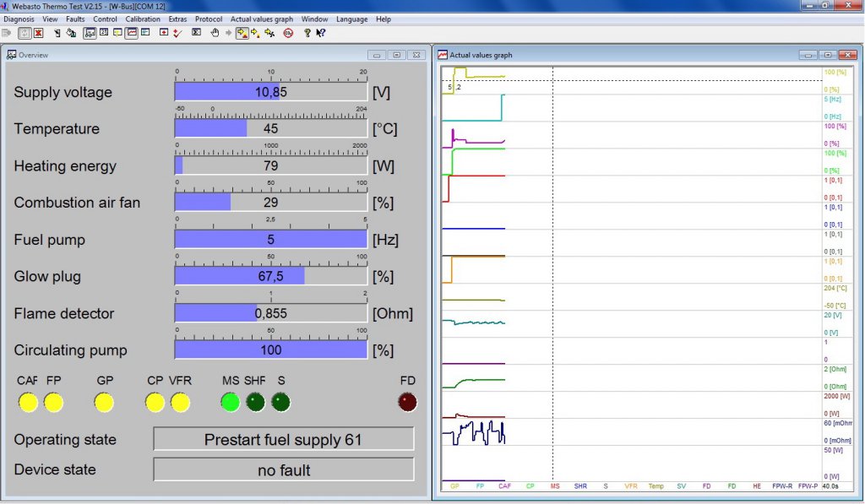Click the yellow question mark help icon
This screenshot has width=865, height=504.
[307, 33]
